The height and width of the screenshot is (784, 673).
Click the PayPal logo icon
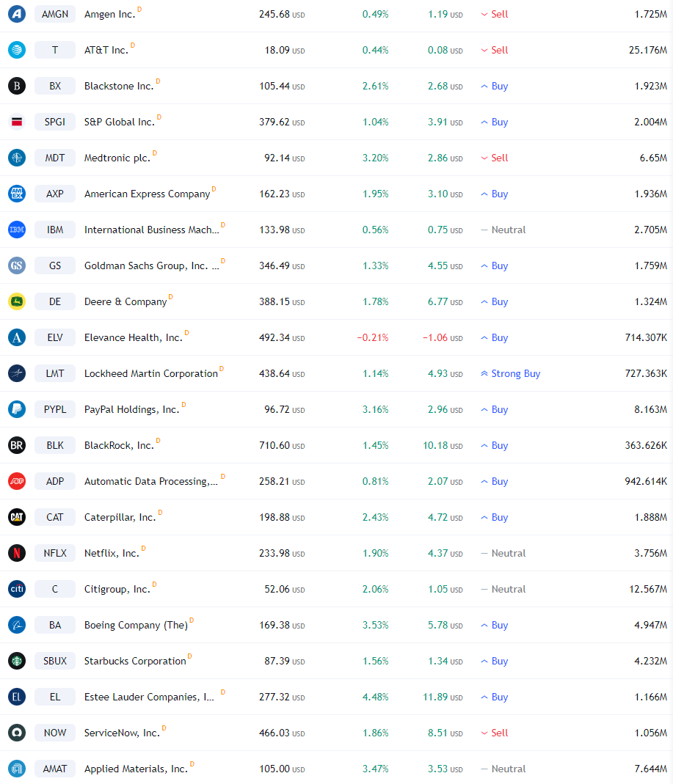click(16, 409)
